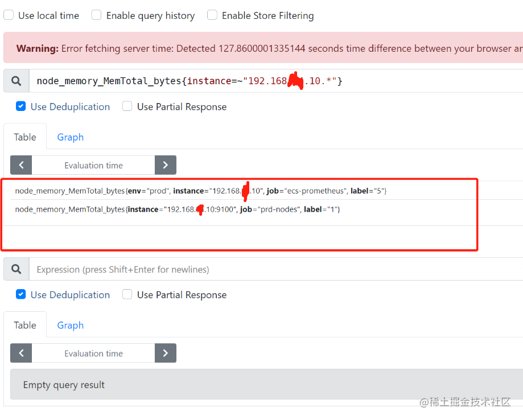Screen dimensions: 523x420
Task: Step evaluation time back in second panel
Action: 21,353
